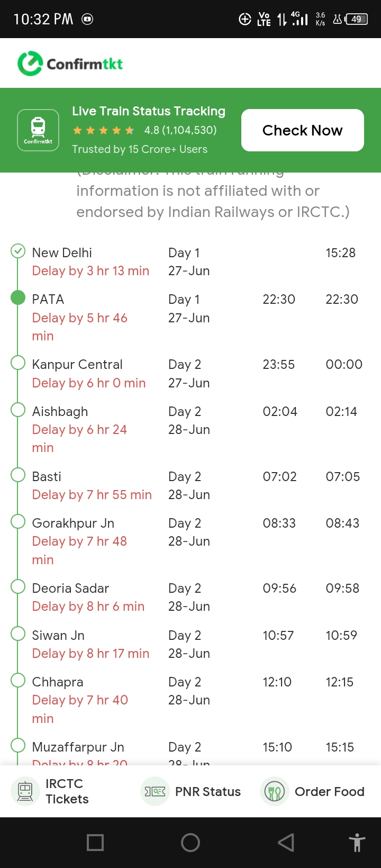Tap Live Train Status Tracking title
Viewport: 381px width, 868px height.
[149, 111]
